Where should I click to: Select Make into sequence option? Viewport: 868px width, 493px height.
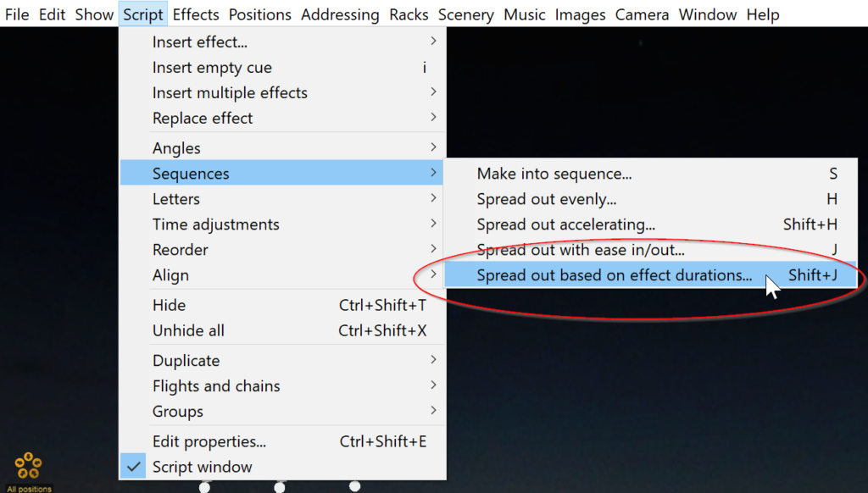554,174
